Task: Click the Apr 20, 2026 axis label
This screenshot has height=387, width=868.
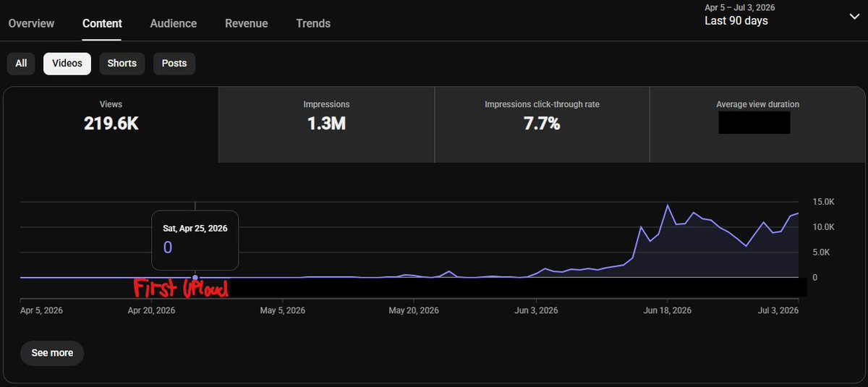Action: [151, 310]
